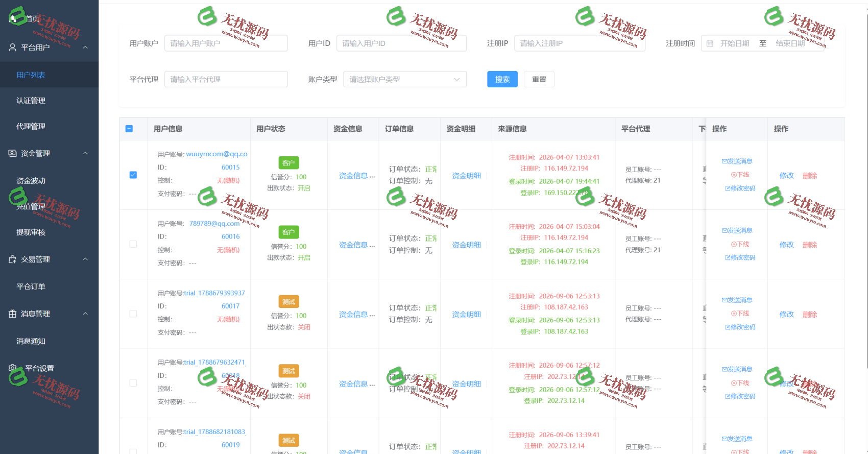Image resolution: width=868 pixels, height=454 pixels.
Task: Click the 平台用户 user icon in sidebar
Action: [x=13, y=47]
